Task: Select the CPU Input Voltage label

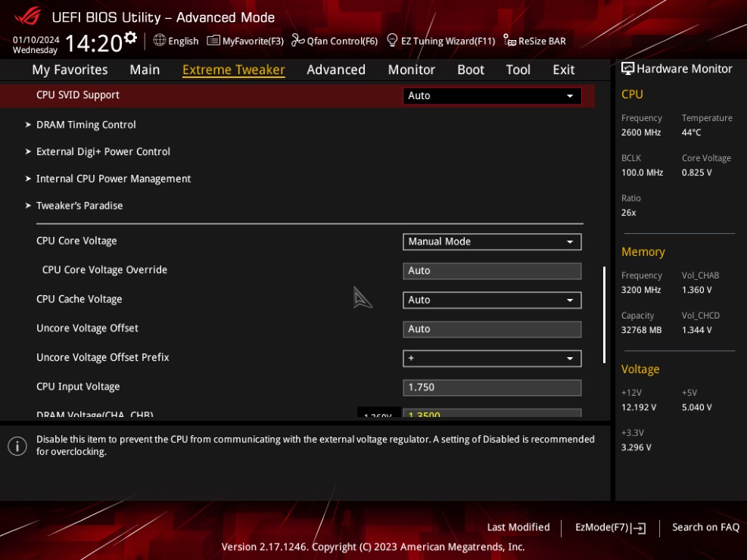Action: [78, 386]
